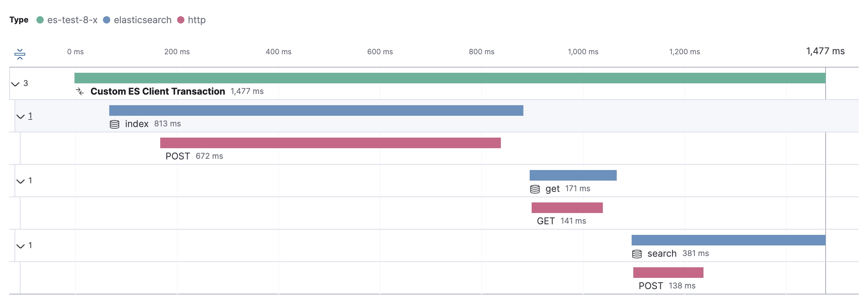The image size is (868, 303).
Task: Collapse the search span group with its chevron
Action: point(21,245)
